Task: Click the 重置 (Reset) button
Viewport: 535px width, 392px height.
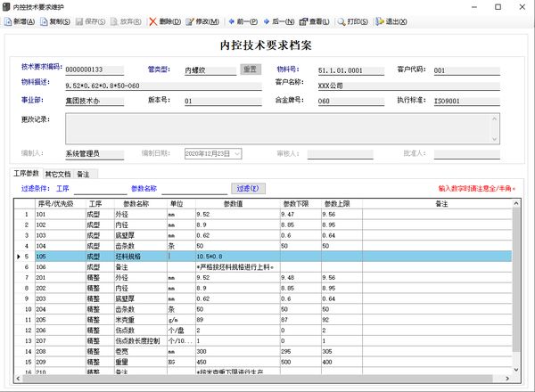Action: [251, 69]
